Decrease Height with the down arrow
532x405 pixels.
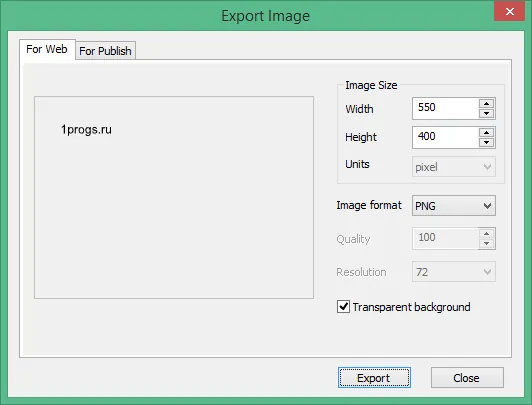(x=487, y=142)
